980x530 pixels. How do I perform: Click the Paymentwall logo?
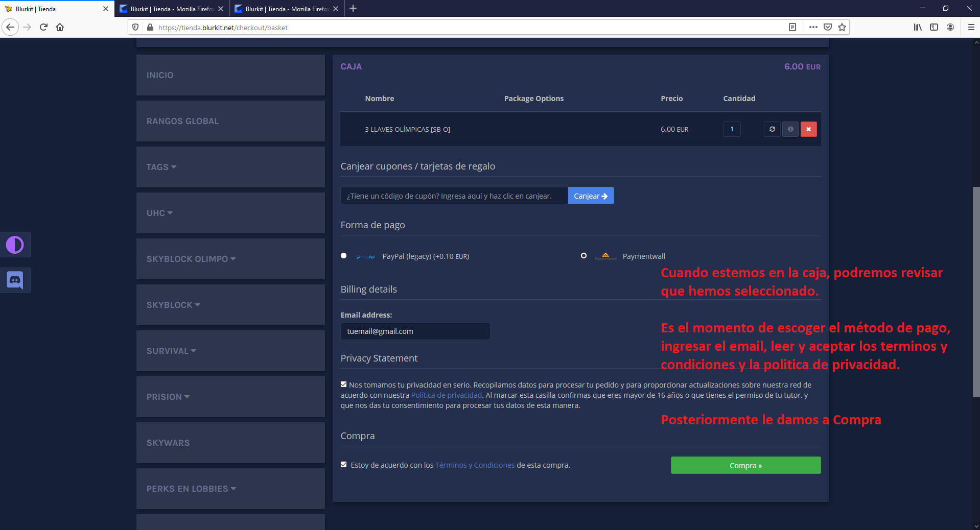[x=605, y=256]
